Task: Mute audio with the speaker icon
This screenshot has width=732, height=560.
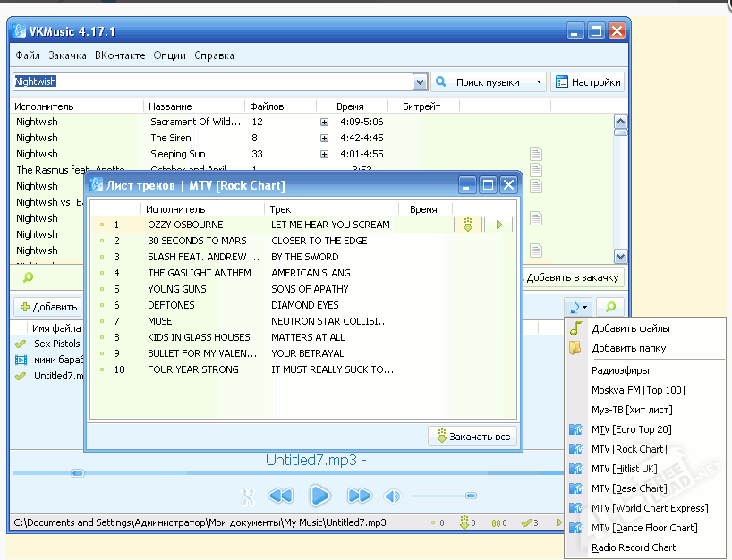Action: coord(392,496)
